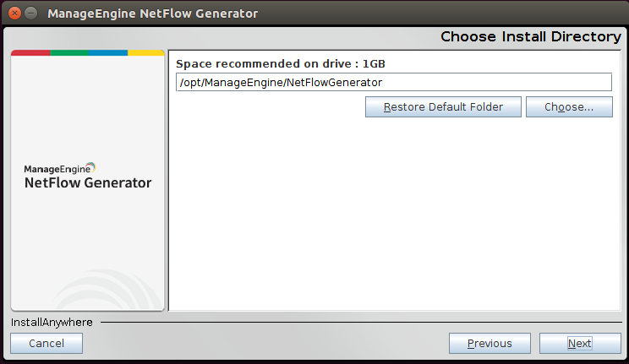The image size is (629, 364).
Task: Click the InstallAnywhere label
Action: [52, 322]
